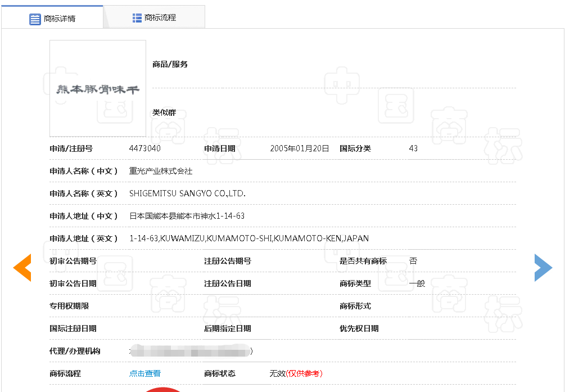Switch to the 商标流程 tab
Image resolution: width=565 pixels, height=392 pixels.
pyautogui.click(x=154, y=17)
